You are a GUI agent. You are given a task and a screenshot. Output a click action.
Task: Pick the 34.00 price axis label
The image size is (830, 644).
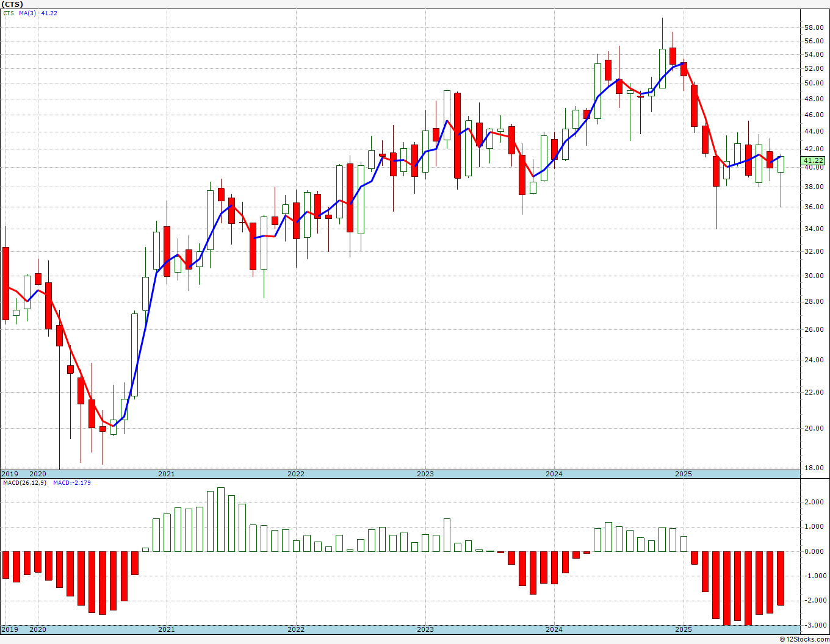[x=815, y=229]
